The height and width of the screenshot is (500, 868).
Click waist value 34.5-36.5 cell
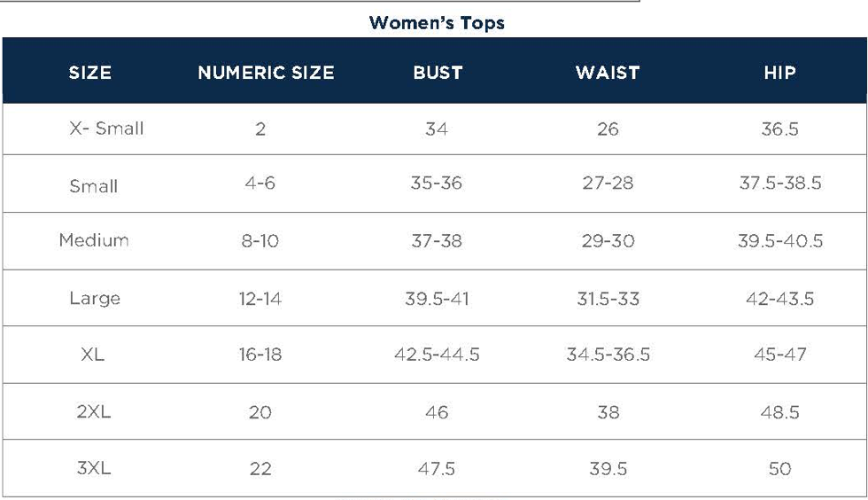(608, 355)
